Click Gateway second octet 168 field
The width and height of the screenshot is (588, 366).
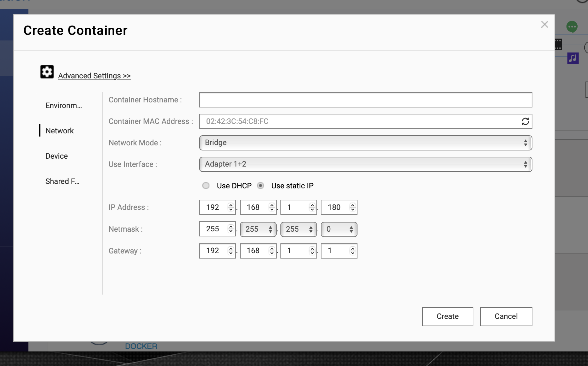[258, 251]
